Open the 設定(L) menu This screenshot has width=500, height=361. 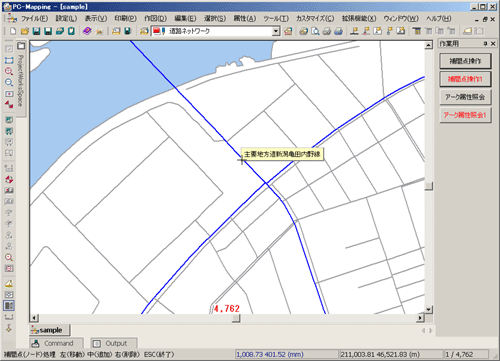(66, 19)
